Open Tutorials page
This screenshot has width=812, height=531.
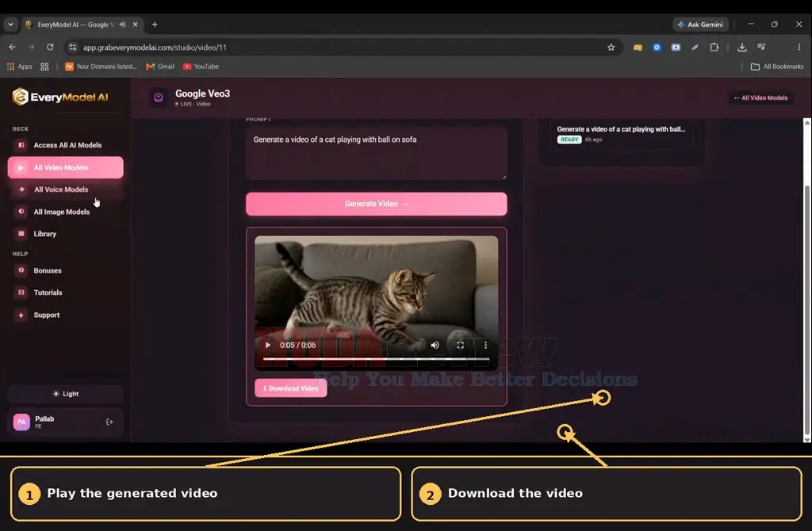click(x=66, y=292)
